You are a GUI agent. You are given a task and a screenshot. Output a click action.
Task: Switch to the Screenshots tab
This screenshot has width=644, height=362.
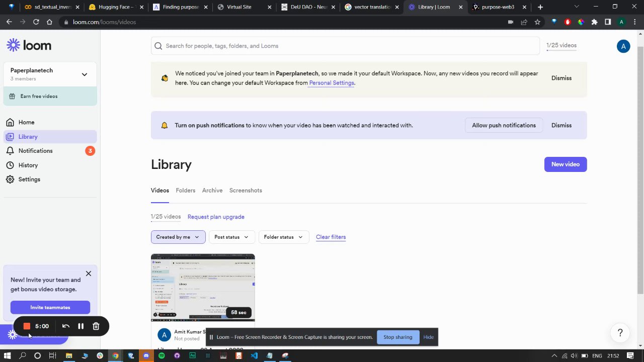tap(246, 191)
